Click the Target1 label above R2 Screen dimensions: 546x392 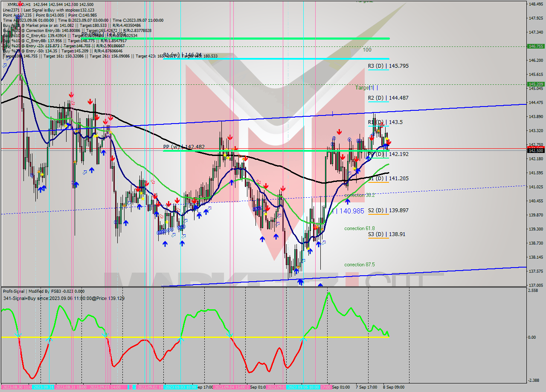pyautogui.click(x=365, y=87)
